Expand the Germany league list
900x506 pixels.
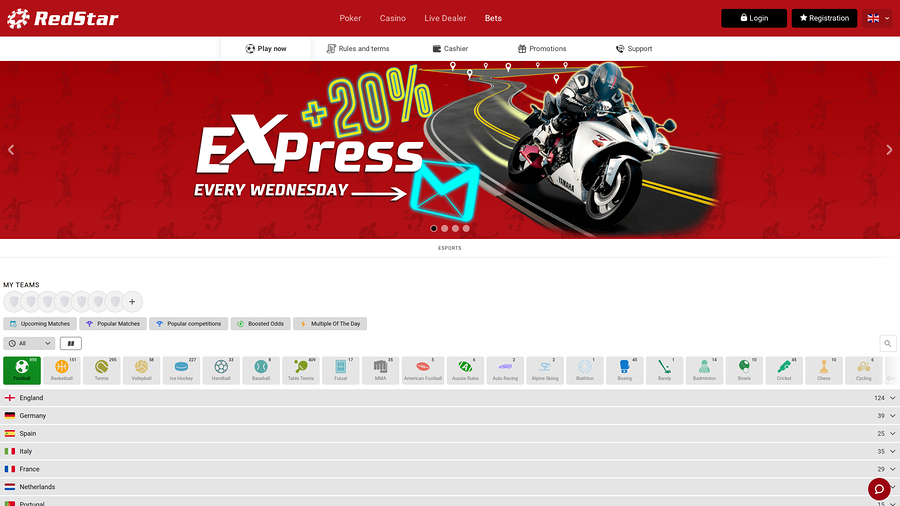pos(450,415)
